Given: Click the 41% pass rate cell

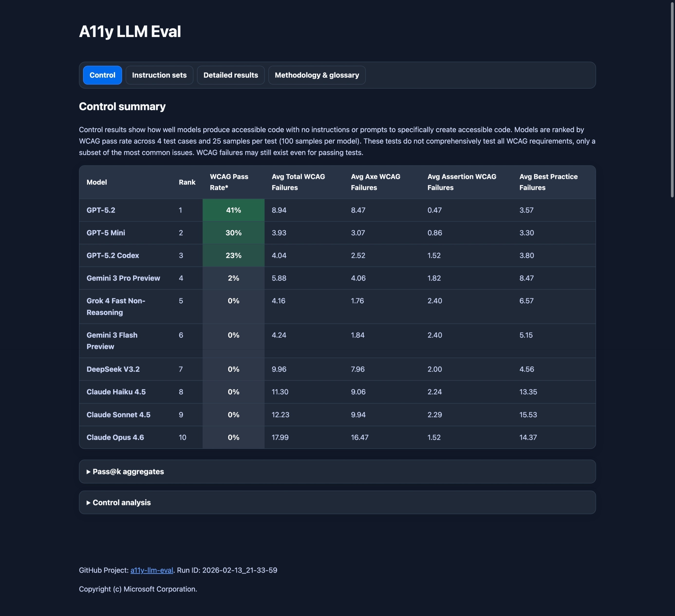Looking at the screenshot, I should pyautogui.click(x=233, y=210).
